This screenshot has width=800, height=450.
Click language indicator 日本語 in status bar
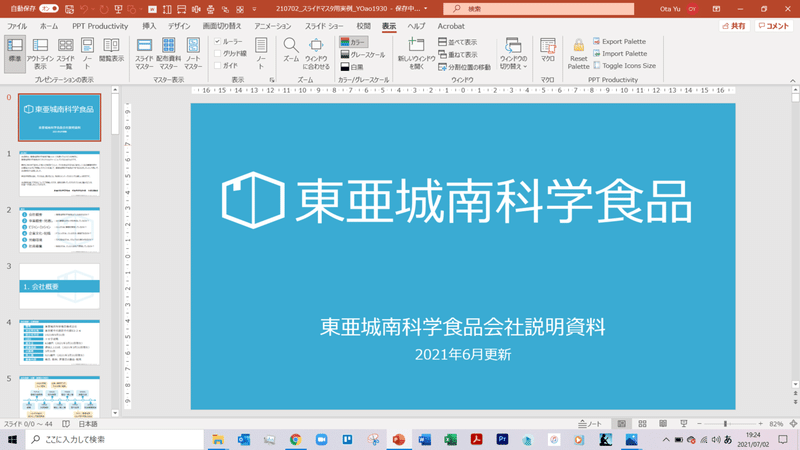(x=88, y=424)
